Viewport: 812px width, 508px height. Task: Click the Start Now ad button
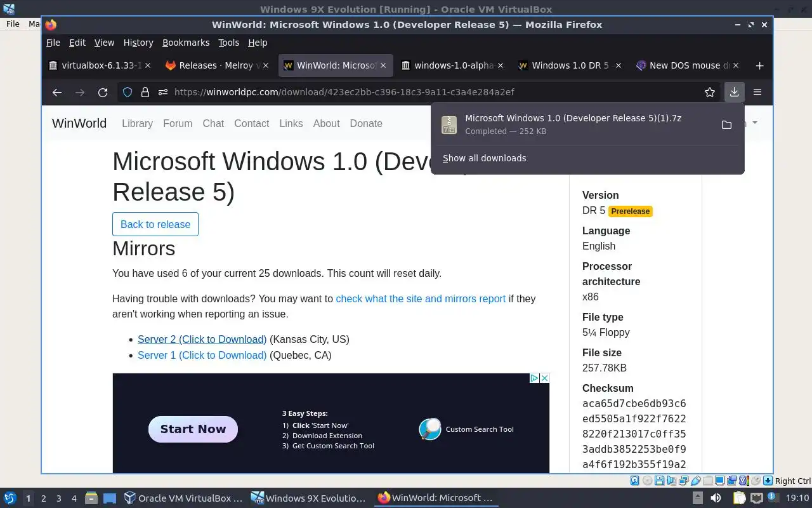point(193,429)
